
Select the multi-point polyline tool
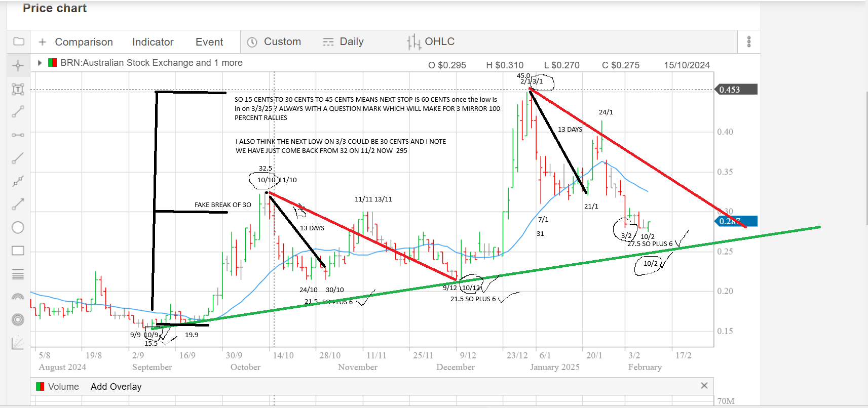click(x=18, y=181)
